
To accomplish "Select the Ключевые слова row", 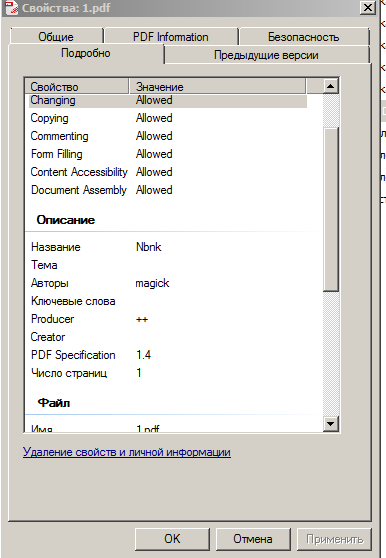I will pyautogui.click(x=168, y=301).
